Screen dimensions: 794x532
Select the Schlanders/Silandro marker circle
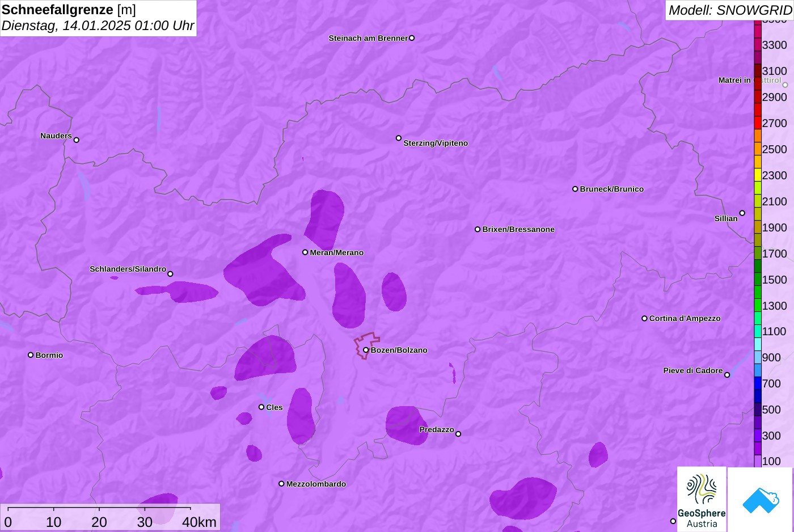tap(170, 274)
